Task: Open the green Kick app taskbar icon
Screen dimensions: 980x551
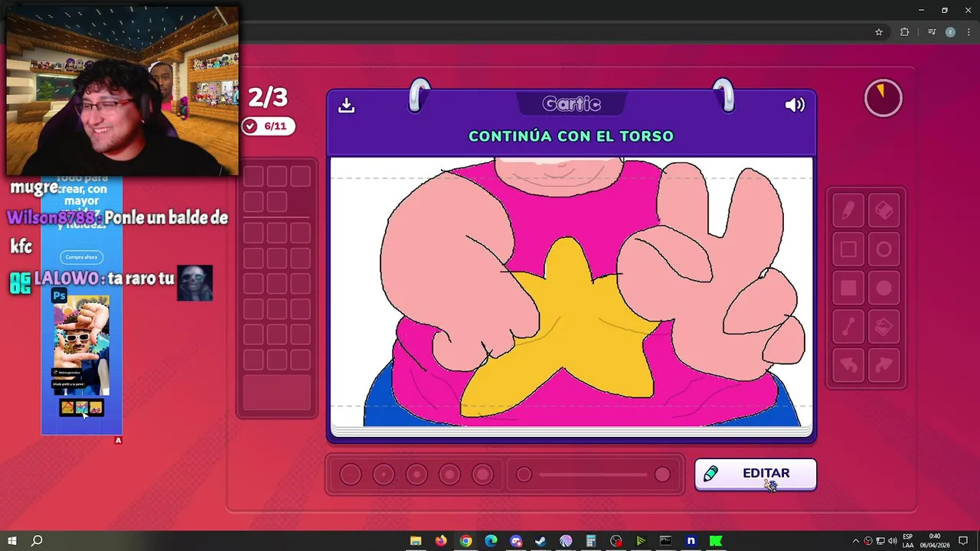Action: tap(716, 541)
